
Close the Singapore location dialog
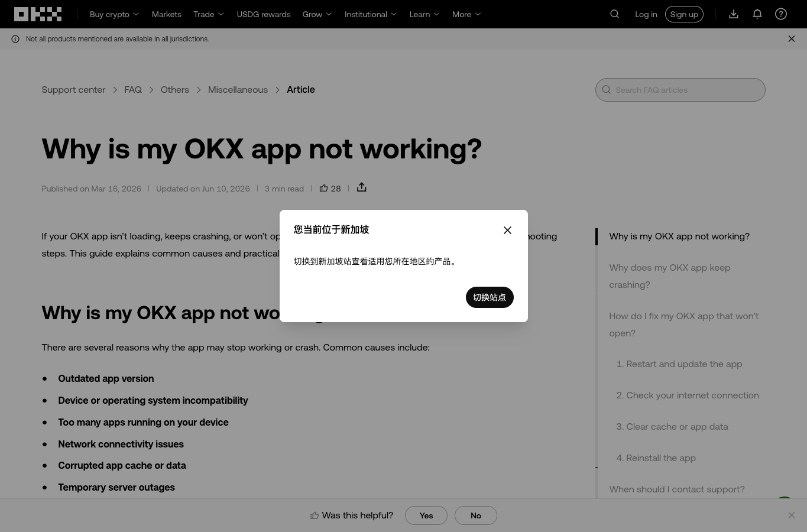click(507, 230)
